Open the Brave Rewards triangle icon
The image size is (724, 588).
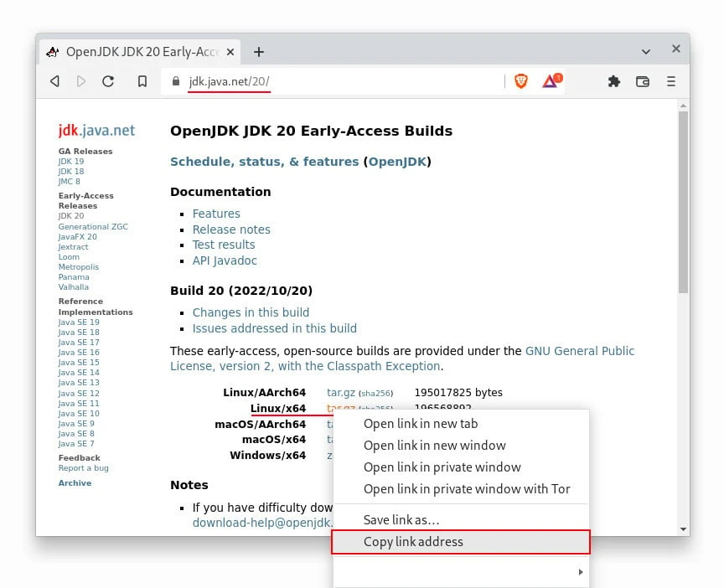pyautogui.click(x=551, y=81)
